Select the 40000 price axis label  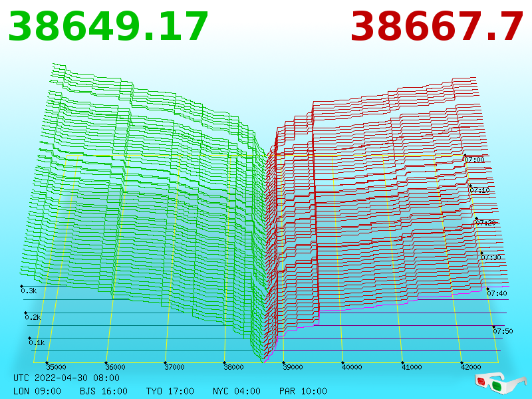tap(352, 367)
